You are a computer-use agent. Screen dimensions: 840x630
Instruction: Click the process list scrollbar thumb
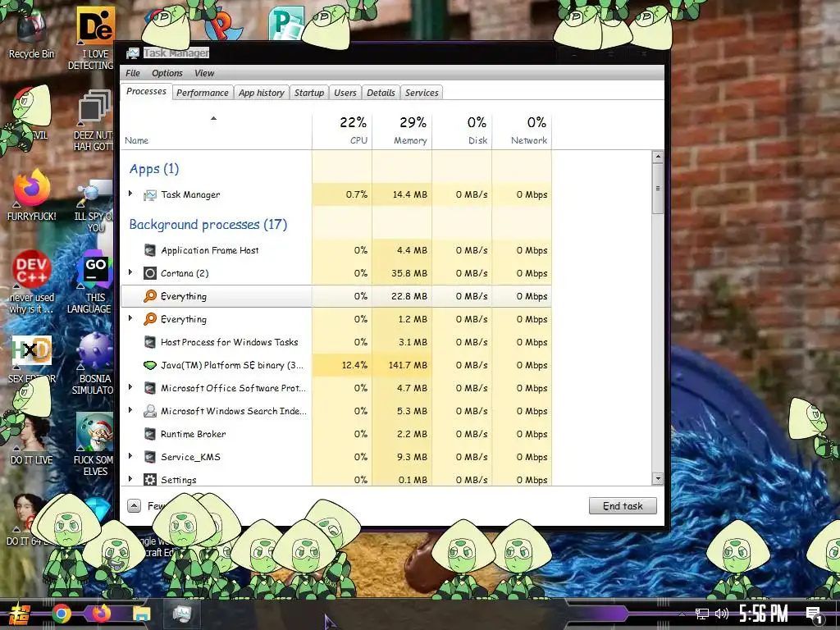pos(658,189)
